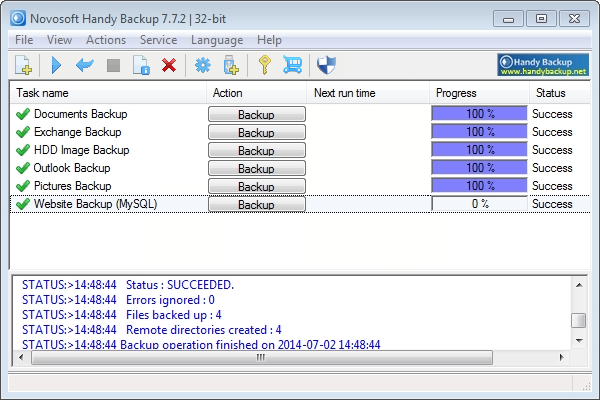Open the Language menu
The height and width of the screenshot is (400, 600).
click(217, 40)
